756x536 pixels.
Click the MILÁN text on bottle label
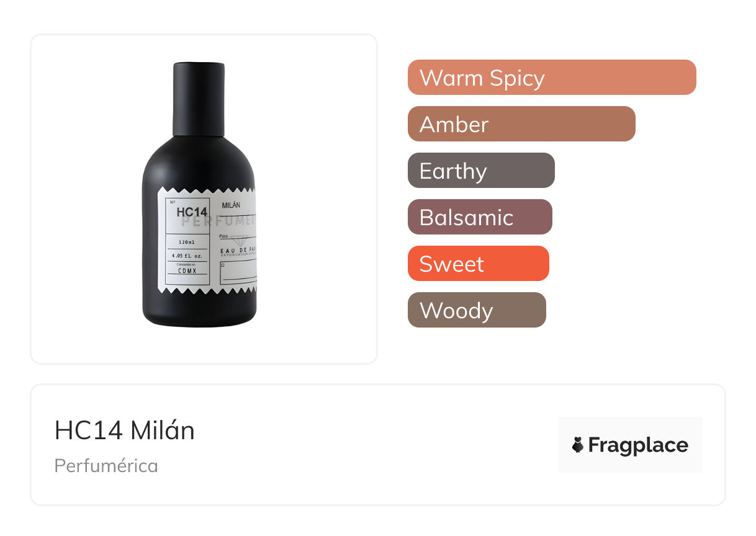231,205
